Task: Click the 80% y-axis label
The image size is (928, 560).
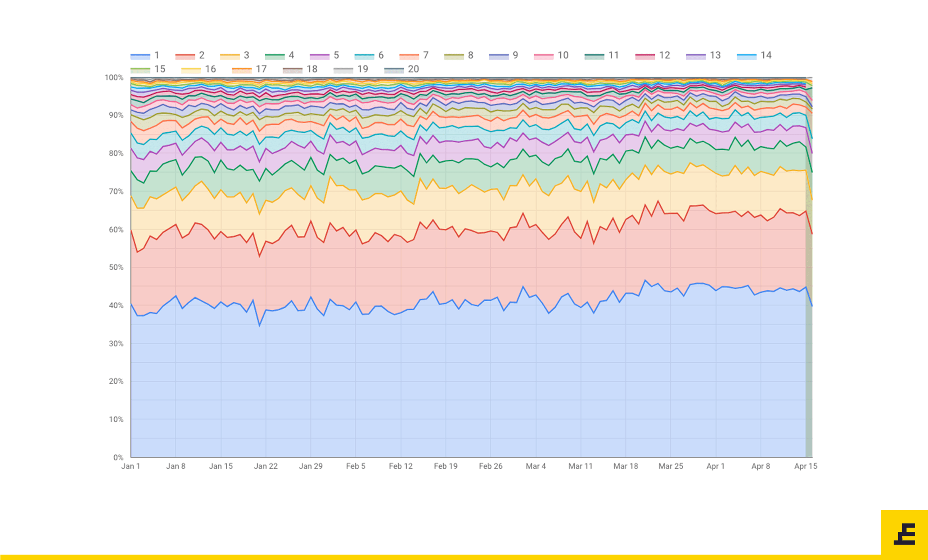Action: (116, 153)
